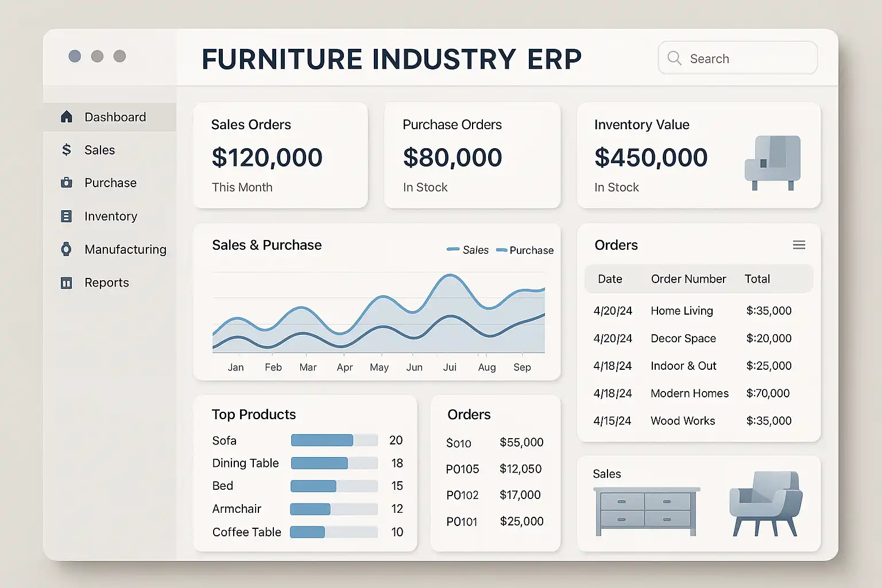This screenshot has width=882, height=588.
Task: Click the Manufacturing icon in sidebar
Action: pyautogui.click(x=67, y=249)
